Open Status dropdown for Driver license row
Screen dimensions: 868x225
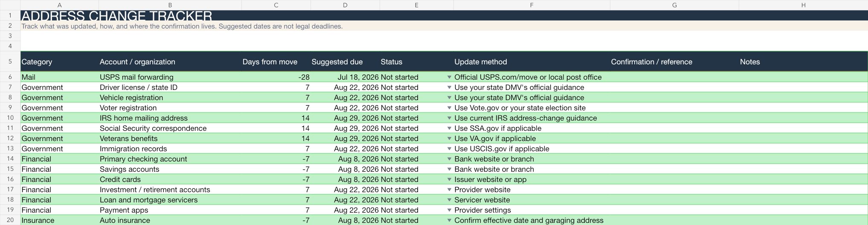coord(449,87)
